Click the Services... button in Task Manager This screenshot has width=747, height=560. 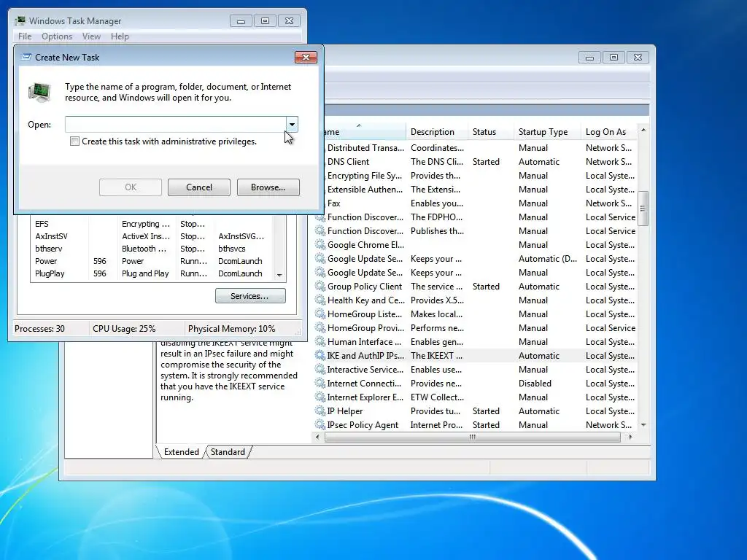click(x=250, y=296)
